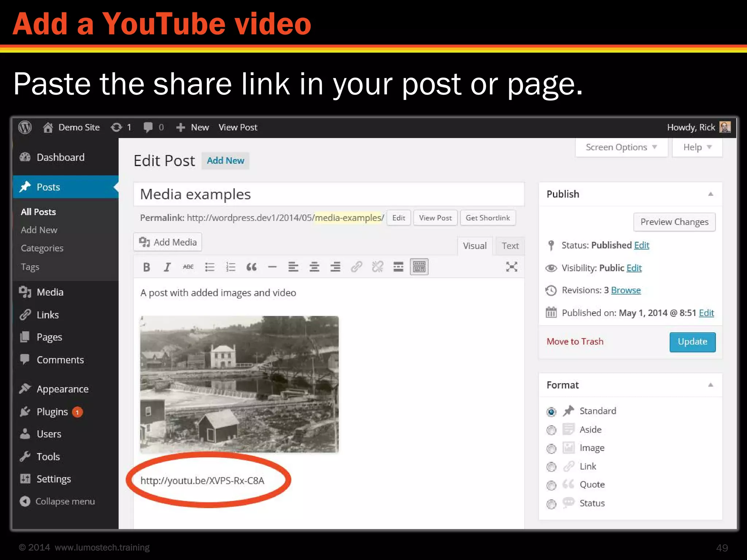The width and height of the screenshot is (747, 560).
Task: Click the Update button
Action: tap(692, 342)
